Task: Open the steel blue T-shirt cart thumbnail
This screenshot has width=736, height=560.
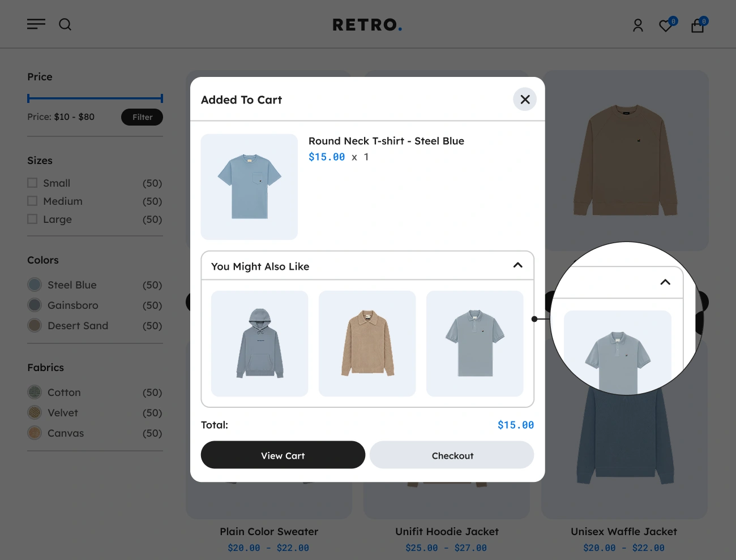Action: [x=249, y=187]
